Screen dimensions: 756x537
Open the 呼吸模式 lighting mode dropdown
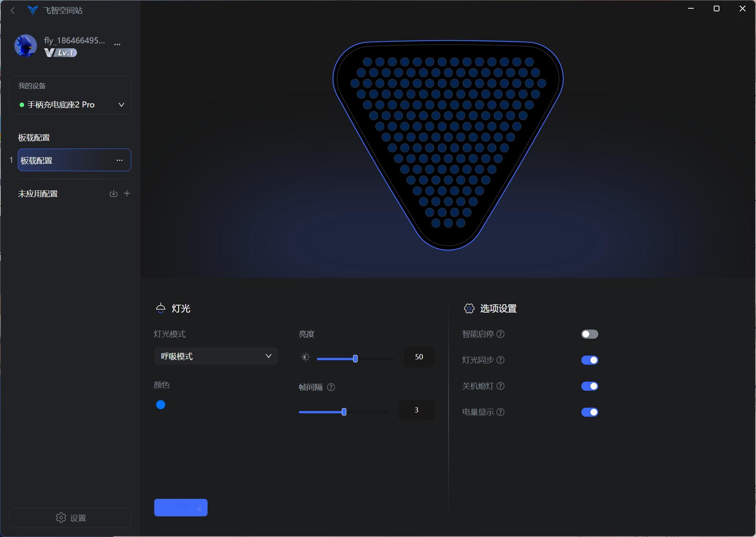[216, 356]
